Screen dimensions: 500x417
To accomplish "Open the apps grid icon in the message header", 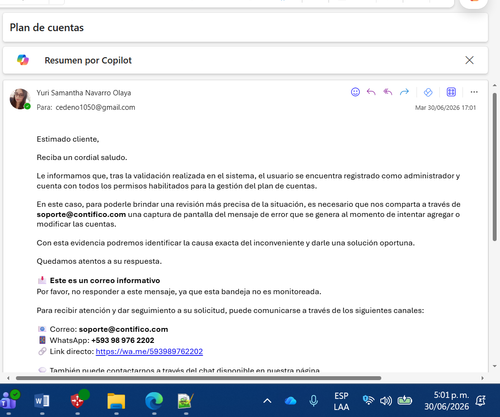I will [451, 92].
